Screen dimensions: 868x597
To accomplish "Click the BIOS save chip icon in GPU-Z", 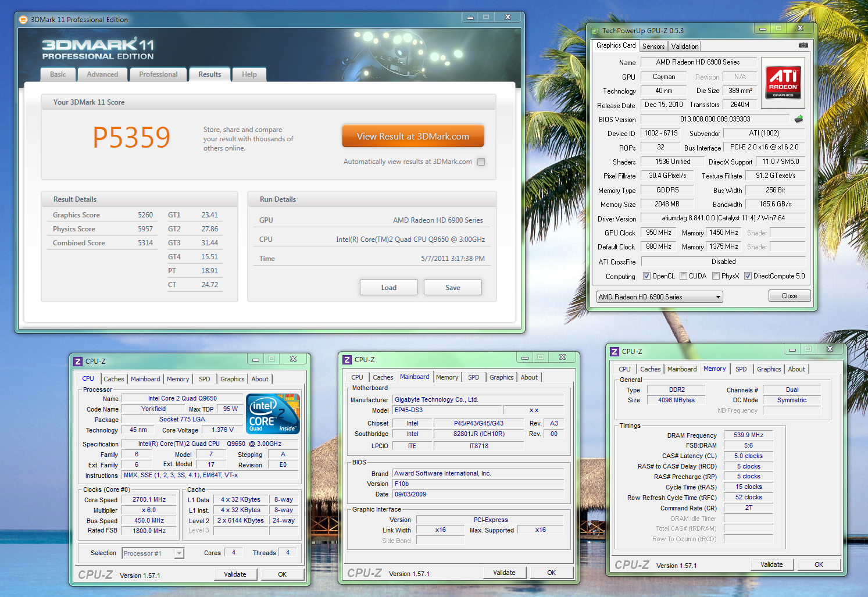I will pyautogui.click(x=799, y=119).
